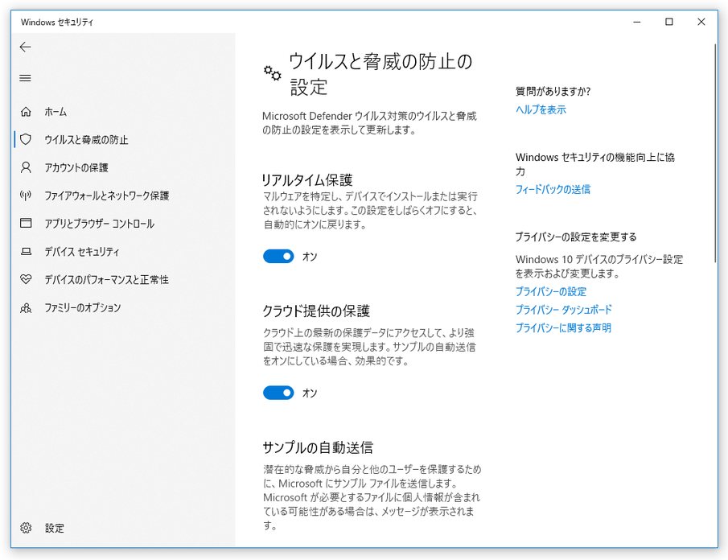Open デバイス セキュリティ page
Viewport: 728px width, 560px height.
pos(82,252)
